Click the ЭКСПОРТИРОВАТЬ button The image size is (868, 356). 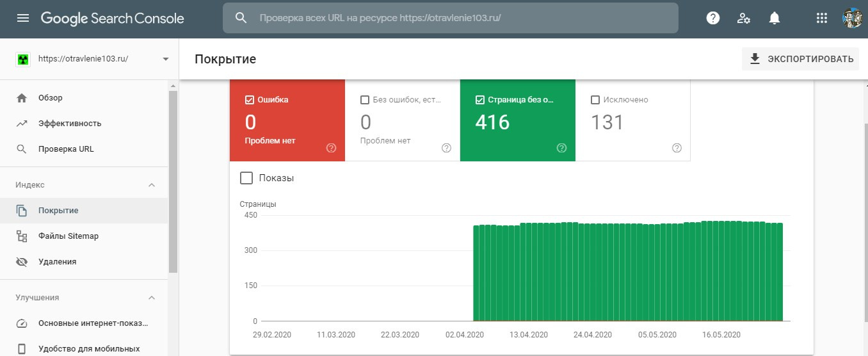point(800,59)
